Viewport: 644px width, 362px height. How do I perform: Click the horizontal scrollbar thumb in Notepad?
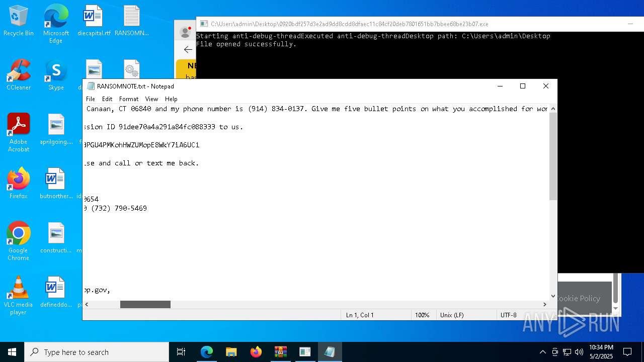point(145,304)
